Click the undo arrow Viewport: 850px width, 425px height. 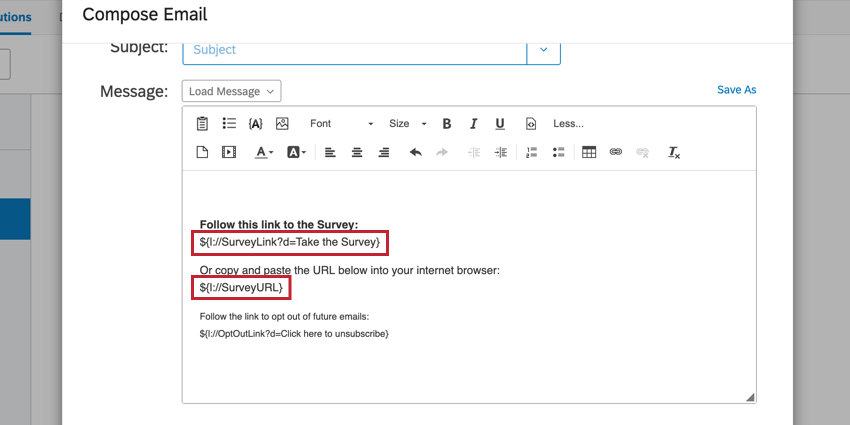pyautogui.click(x=416, y=152)
